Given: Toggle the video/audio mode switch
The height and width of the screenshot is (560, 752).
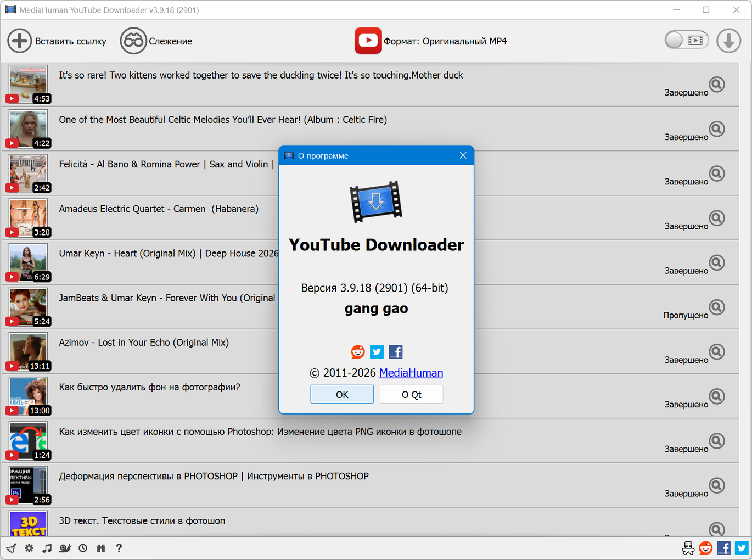Looking at the screenshot, I should [686, 40].
